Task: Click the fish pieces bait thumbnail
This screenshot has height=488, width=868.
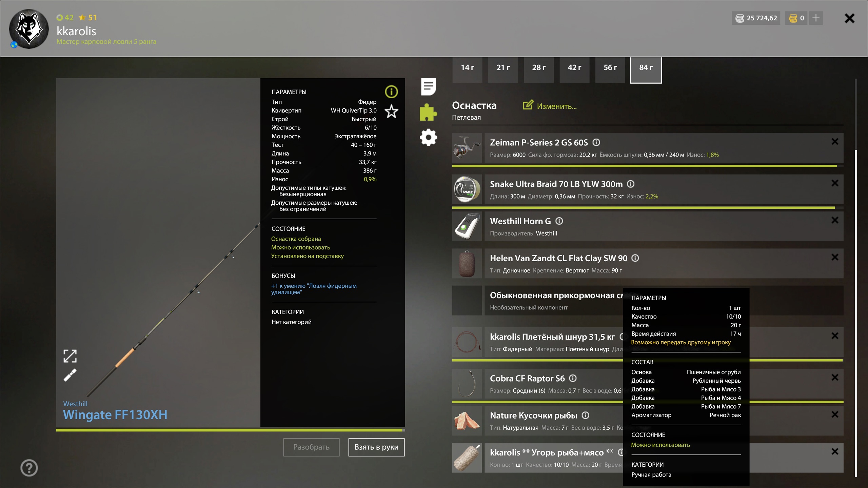Action: (467, 421)
